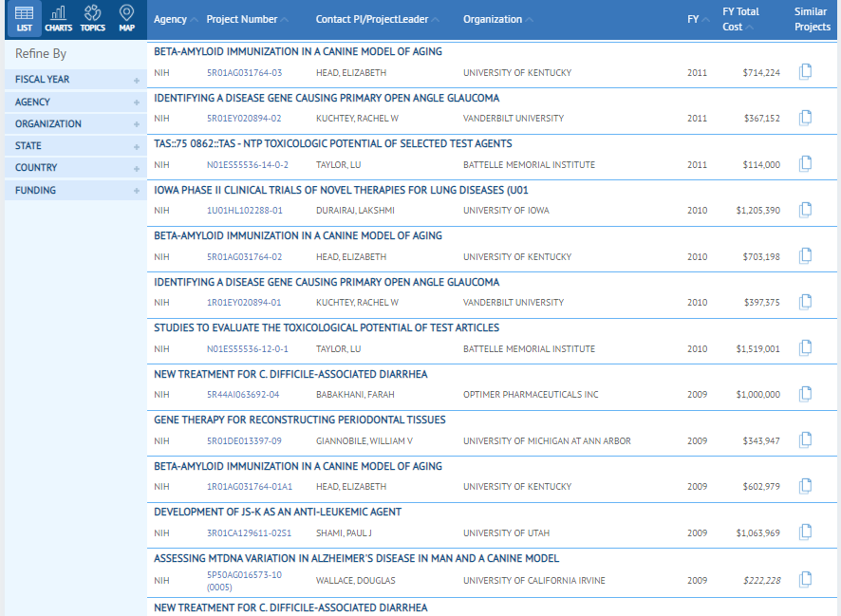Open project number 1R01AG031764-01A1

(250, 487)
